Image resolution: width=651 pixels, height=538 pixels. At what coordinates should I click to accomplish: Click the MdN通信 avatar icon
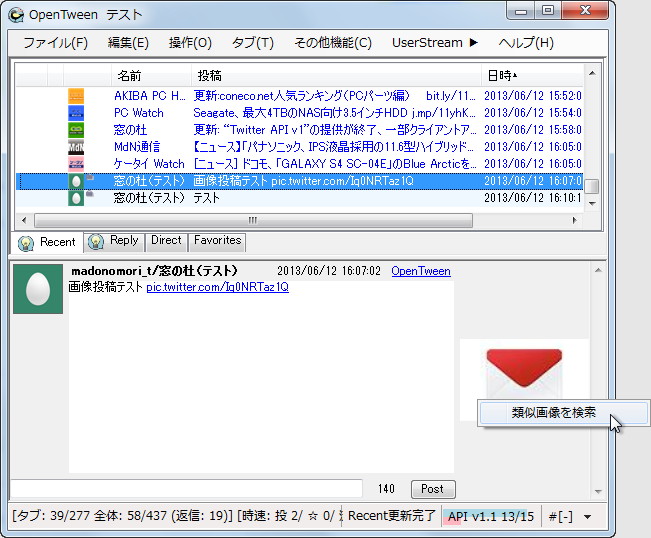coord(76,147)
